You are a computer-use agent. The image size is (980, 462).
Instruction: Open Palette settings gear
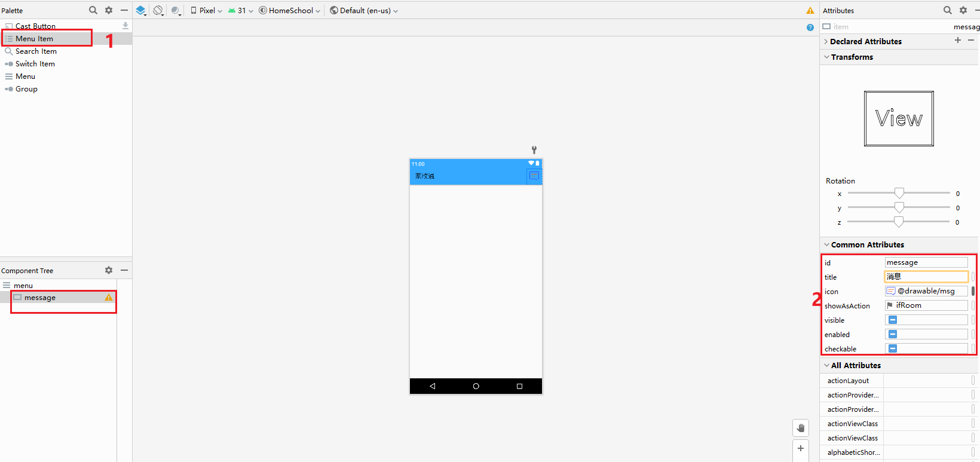coord(109,10)
